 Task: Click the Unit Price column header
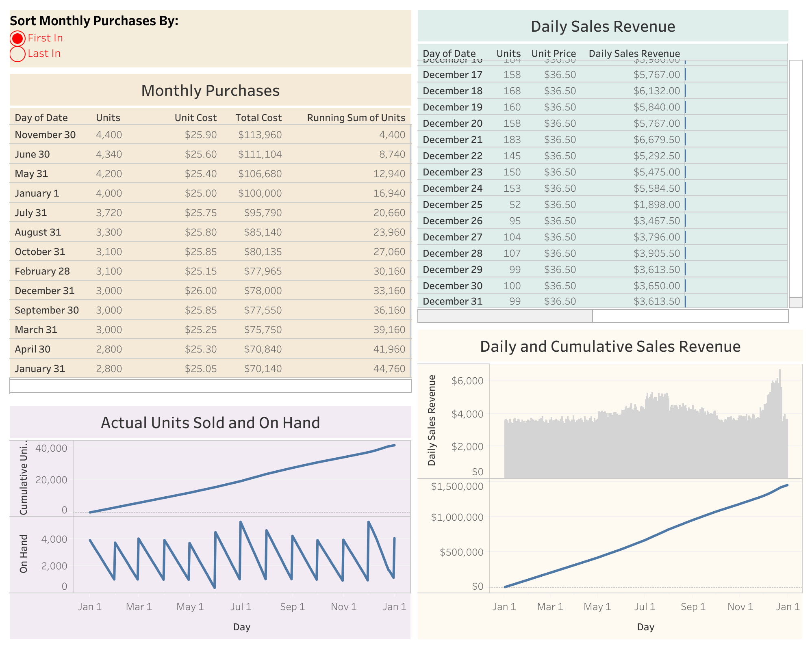[553, 54]
